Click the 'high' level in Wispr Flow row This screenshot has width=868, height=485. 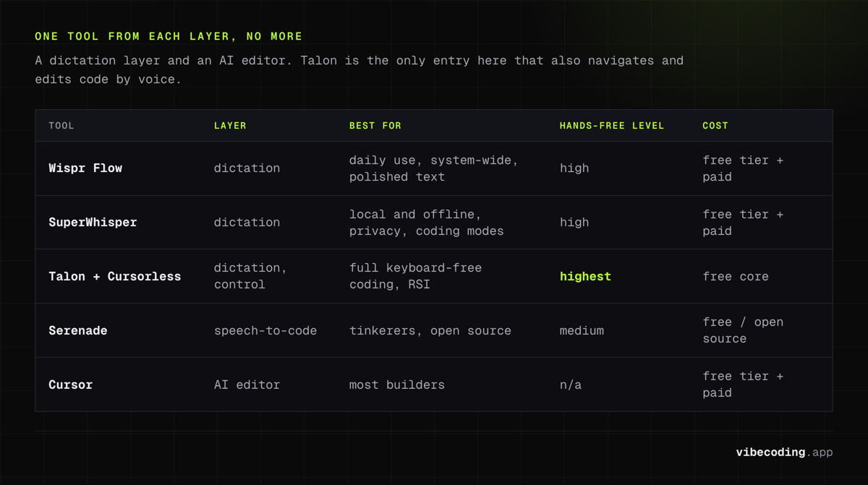pos(574,168)
